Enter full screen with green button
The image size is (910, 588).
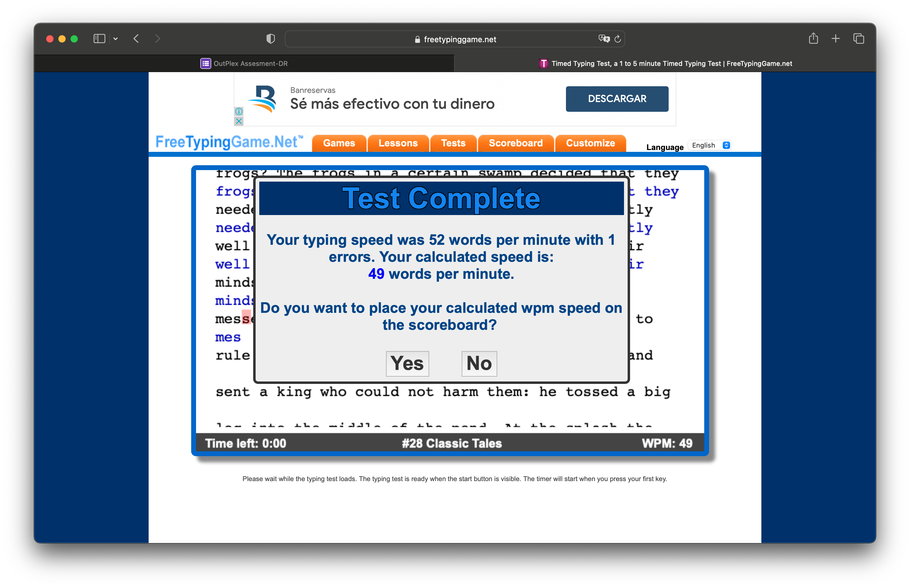click(x=74, y=39)
